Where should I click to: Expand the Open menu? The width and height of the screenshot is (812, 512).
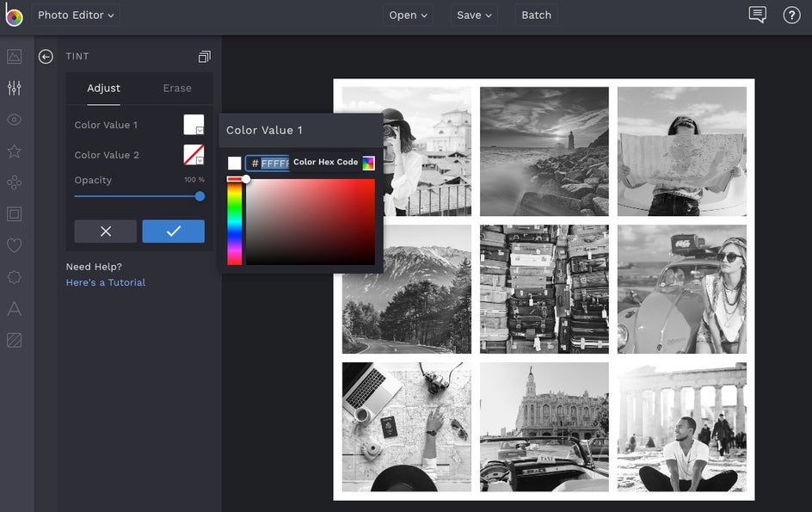click(x=408, y=15)
